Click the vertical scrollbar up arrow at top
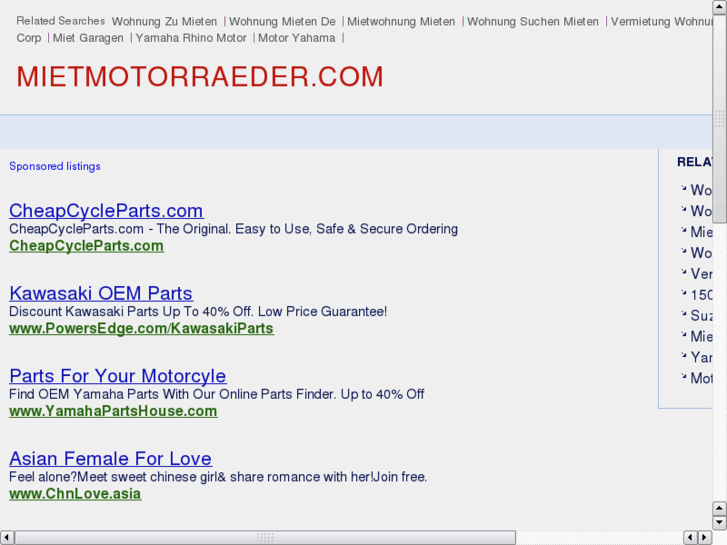727x545 pixels. tap(719, 7)
